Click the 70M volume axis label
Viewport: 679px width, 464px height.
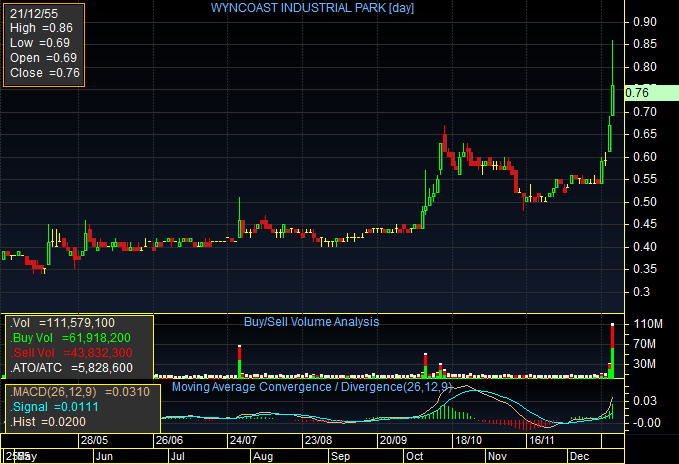point(645,344)
